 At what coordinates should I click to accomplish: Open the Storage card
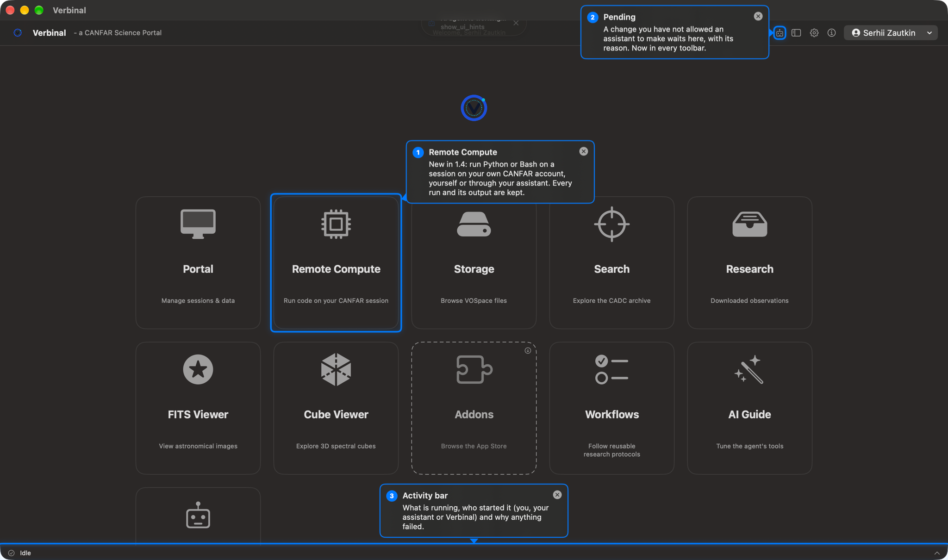[x=474, y=262]
